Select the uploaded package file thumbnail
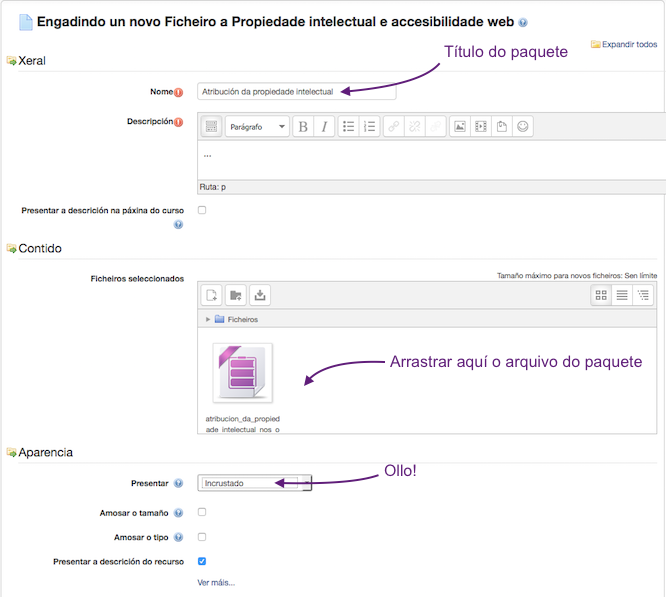This screenshot has height=597, width=666. pyautogui.click(x=243, y=373)
